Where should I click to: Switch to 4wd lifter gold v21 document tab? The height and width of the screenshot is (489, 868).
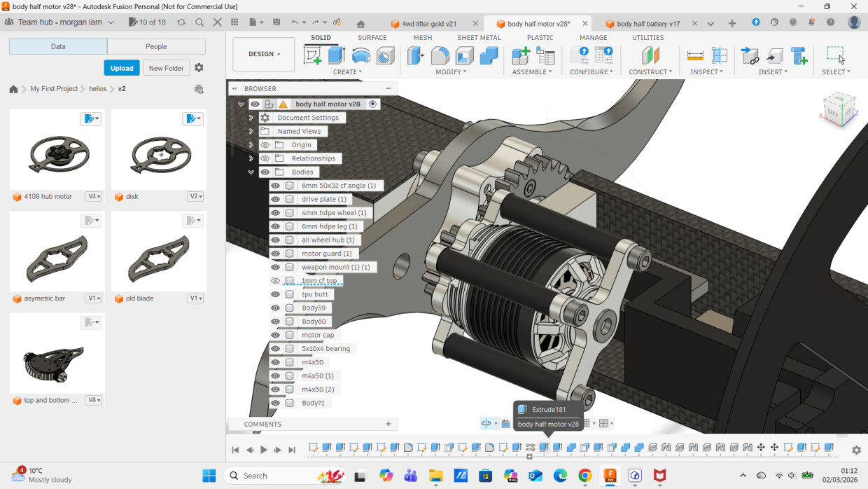[x=428, y=23]
